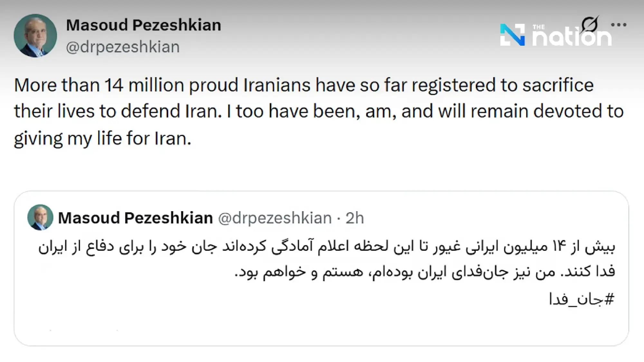Open the small avatar in quoted tweet
Screen dimensions: 644x362
coord(40,217)
